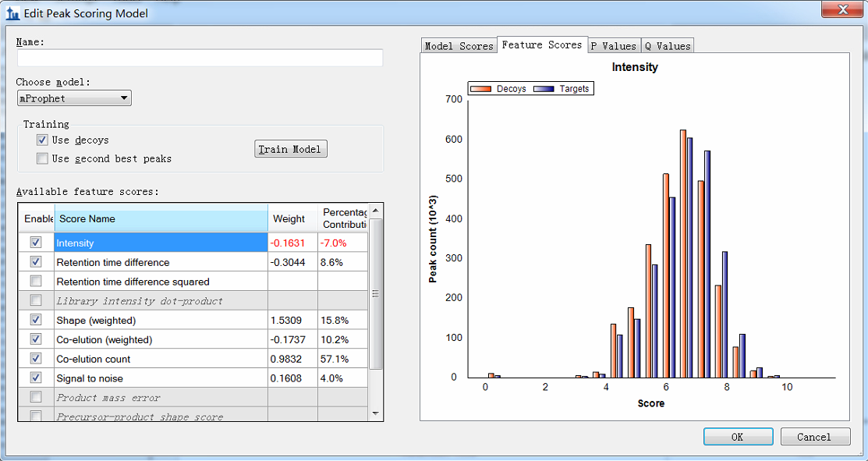Enable Retention time difference squared score
Screen dimensions: 868x461
[36, 281]
